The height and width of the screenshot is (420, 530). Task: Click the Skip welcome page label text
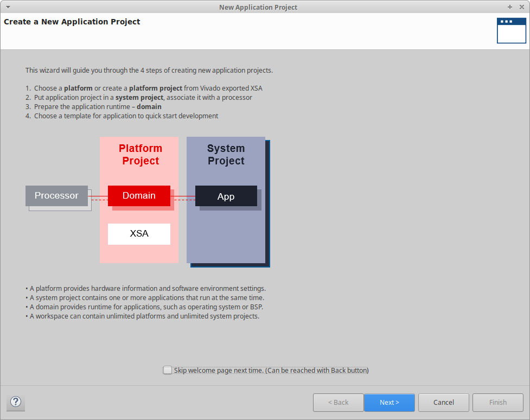[x=271, y=370]
